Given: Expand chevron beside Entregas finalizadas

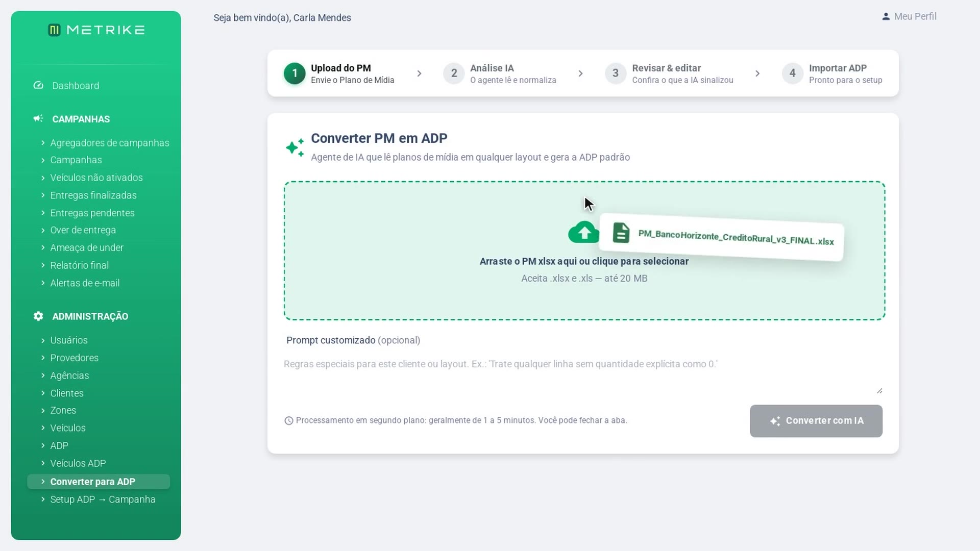Looking at the screenshot, I should pyautogui.click(x=43, y=195).
